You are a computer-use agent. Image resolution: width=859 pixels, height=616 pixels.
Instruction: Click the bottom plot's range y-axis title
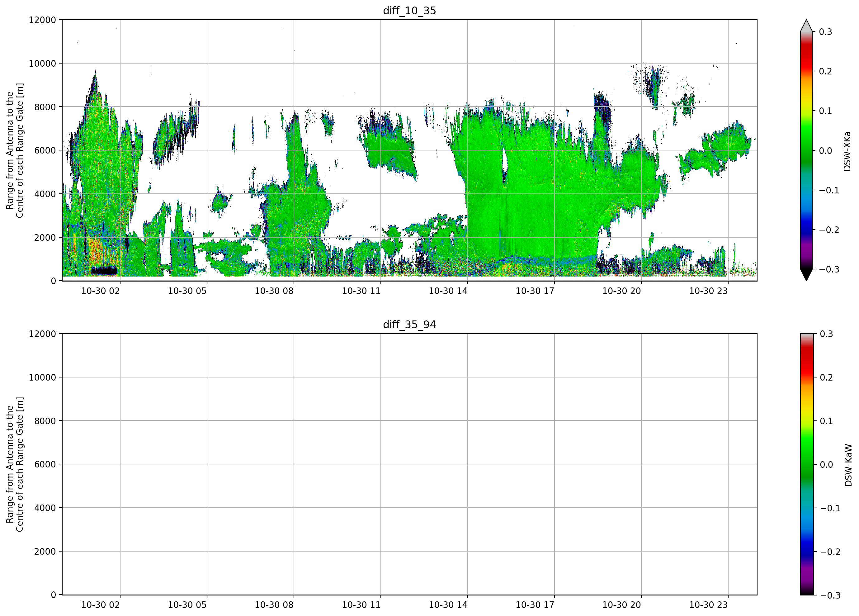pyautogui.click(x=15, y=464)
